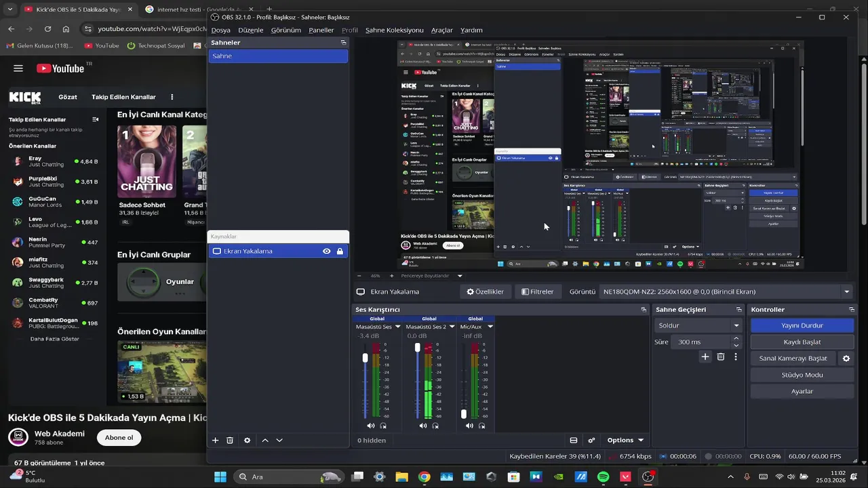Open the Soldur transition combo box
Viewport: 868px width, 488px height.
click(698, 325)
